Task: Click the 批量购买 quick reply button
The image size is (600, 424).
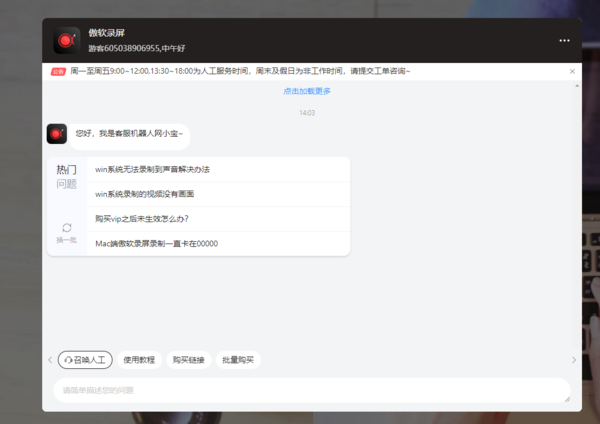Action: [x=238, y=360]
